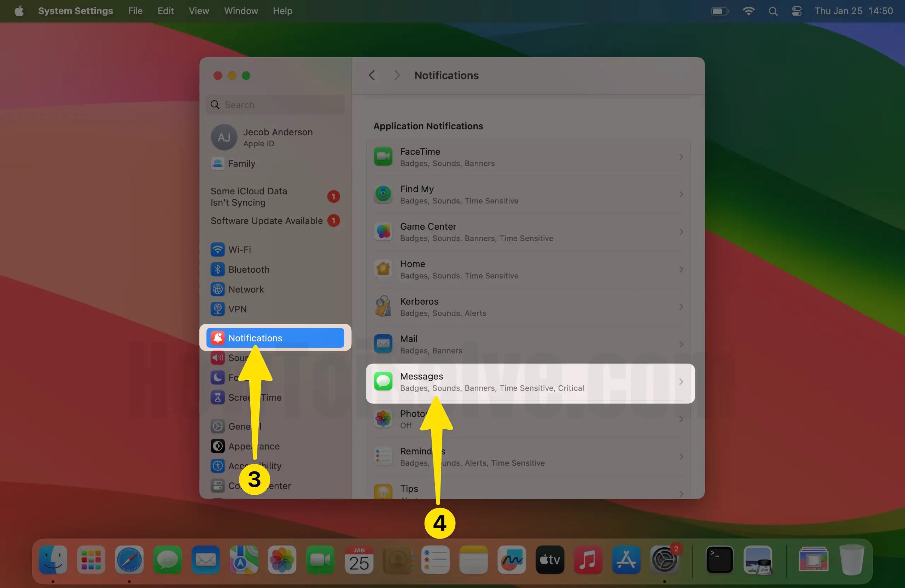The width and height of the screenshot is (905, 588).
Task: Open FaceTime notification settings
Action: pos(528,157)
